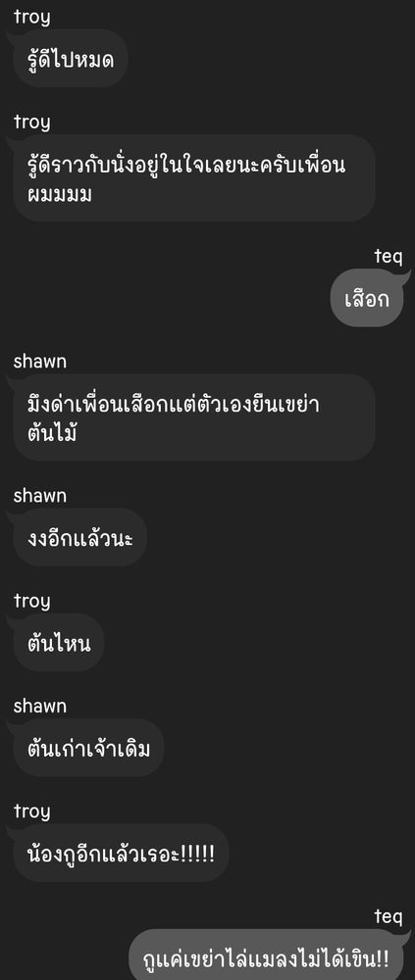Select shawn's message "งงอีกแล้วนะ"
Viewport: 415px width, 980px height.
[x=80, y=537]
